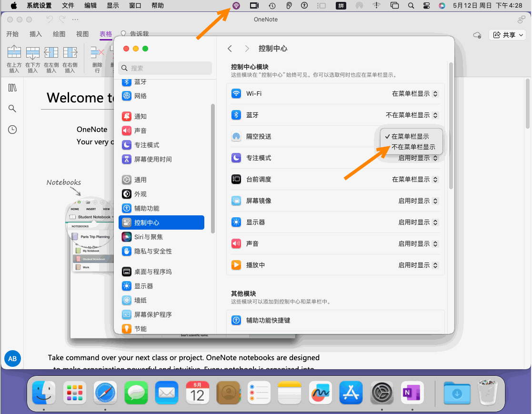The image size is (532, 414).
Task: Open OneNote from the Dock
Action: coord(412,393)
